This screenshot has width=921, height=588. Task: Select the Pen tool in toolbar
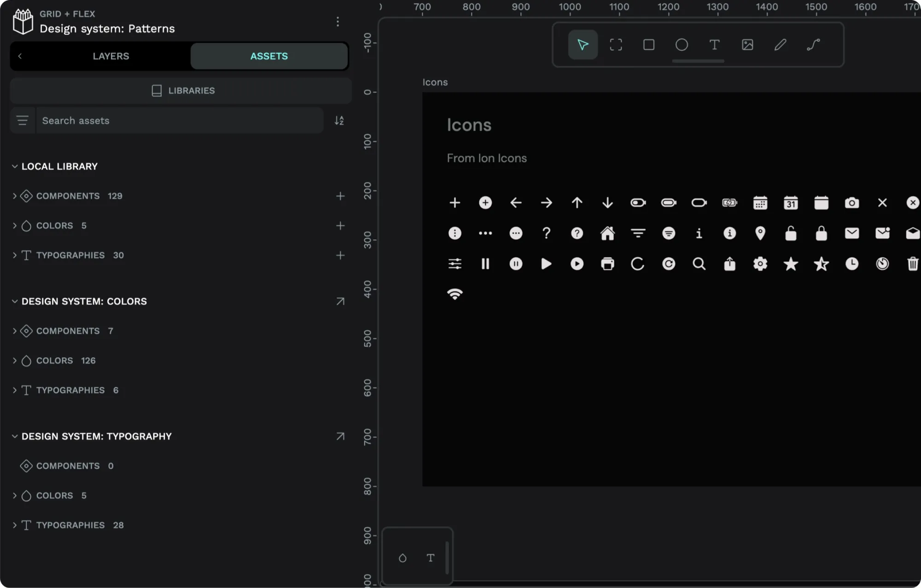[x=780, y=44]
